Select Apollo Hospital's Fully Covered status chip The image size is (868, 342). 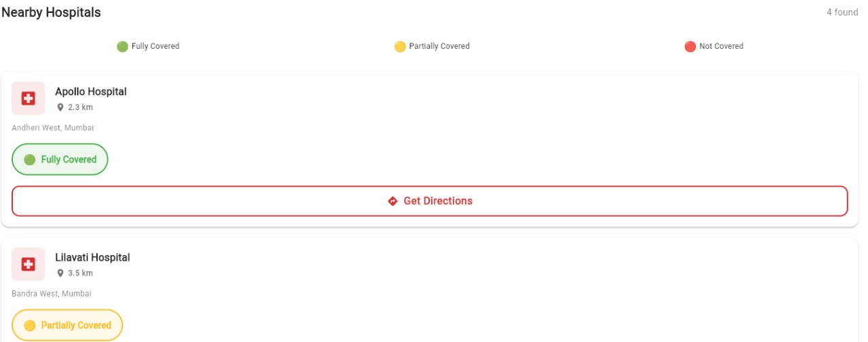pyautogui.click(x=60, y=159)
